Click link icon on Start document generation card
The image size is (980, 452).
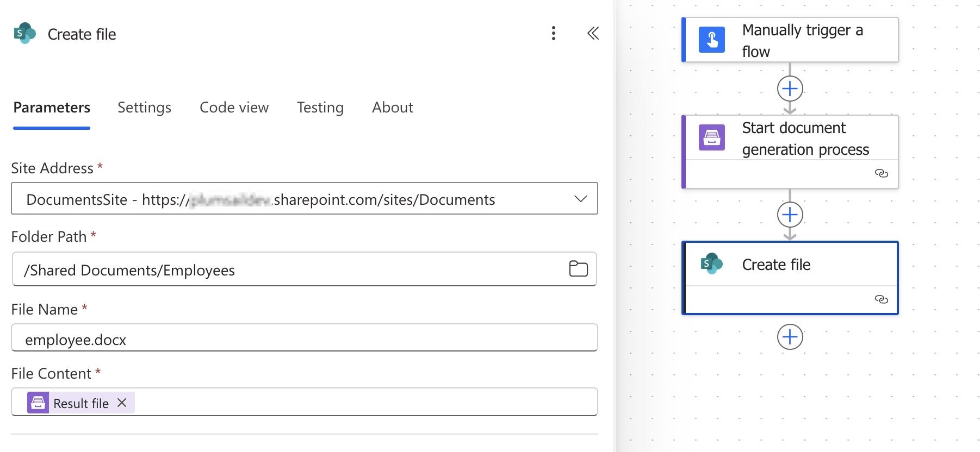click(881, 173)
